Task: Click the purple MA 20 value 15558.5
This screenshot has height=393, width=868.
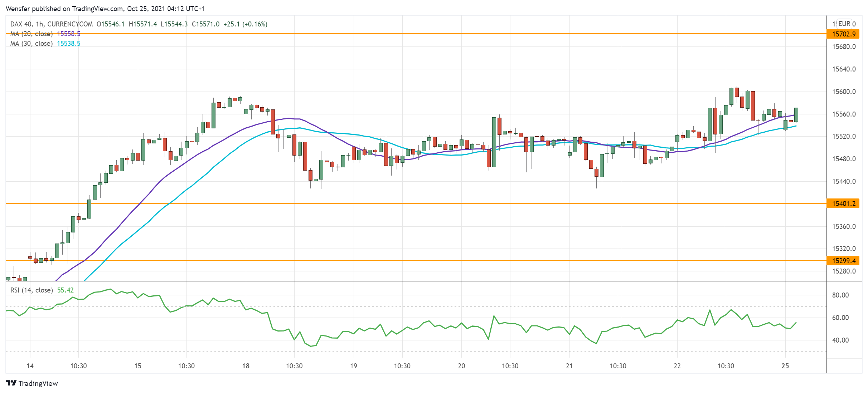Action: coord(69,34)
